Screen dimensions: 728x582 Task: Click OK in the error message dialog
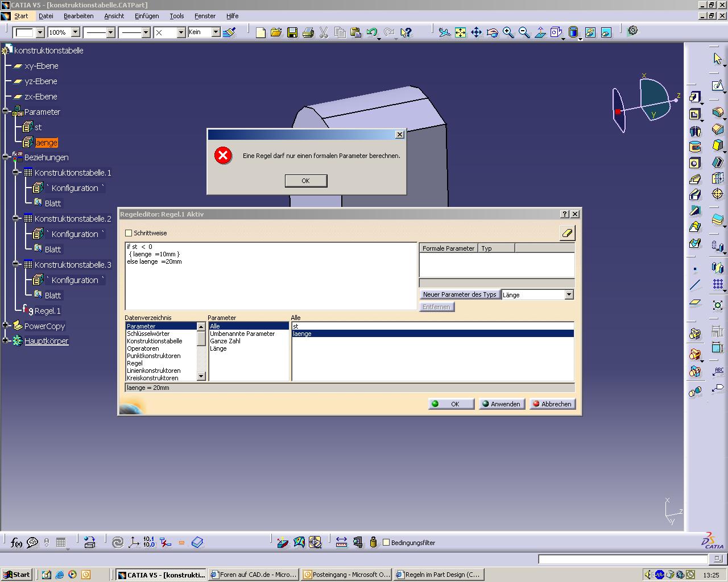306,181
